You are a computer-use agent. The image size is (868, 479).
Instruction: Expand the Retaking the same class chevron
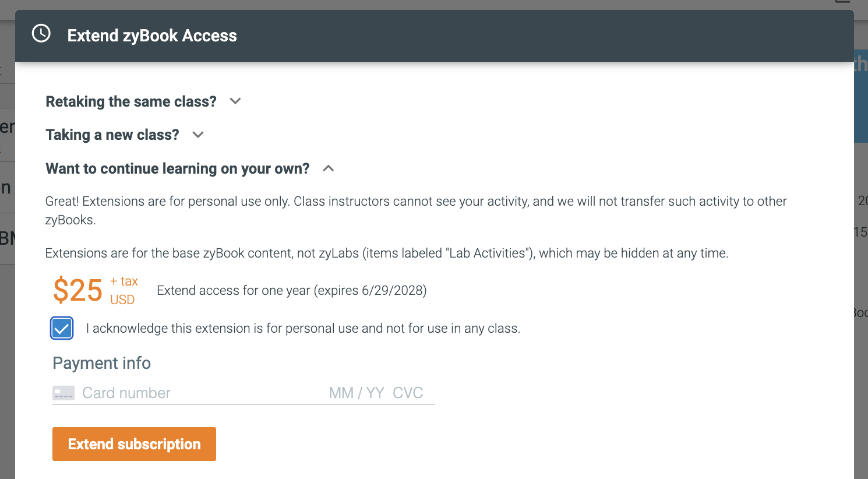235,101
